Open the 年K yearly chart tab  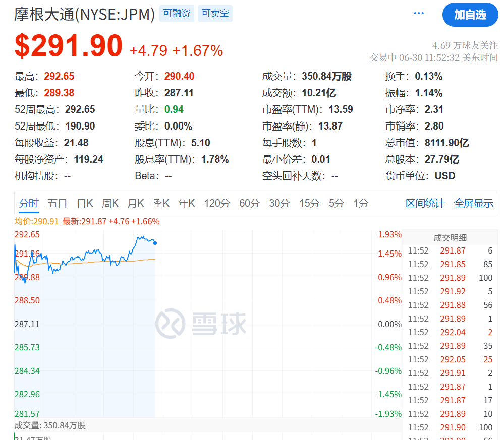pyautogui.click(x=186, y=203)
